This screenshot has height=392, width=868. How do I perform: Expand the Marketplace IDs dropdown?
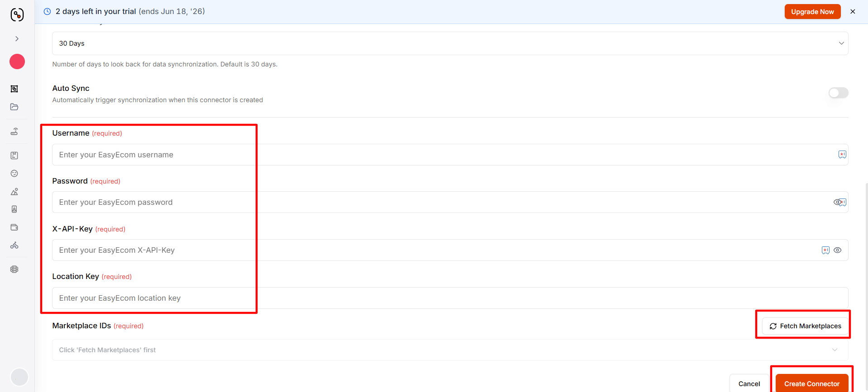450,350
